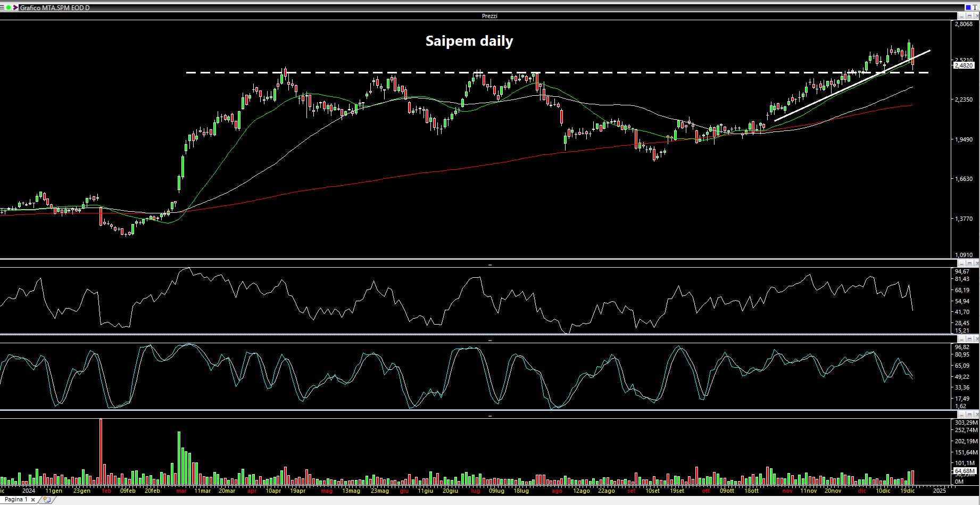Click the blue square icon at top right
The image size is (980, 505).
point(968,7)
